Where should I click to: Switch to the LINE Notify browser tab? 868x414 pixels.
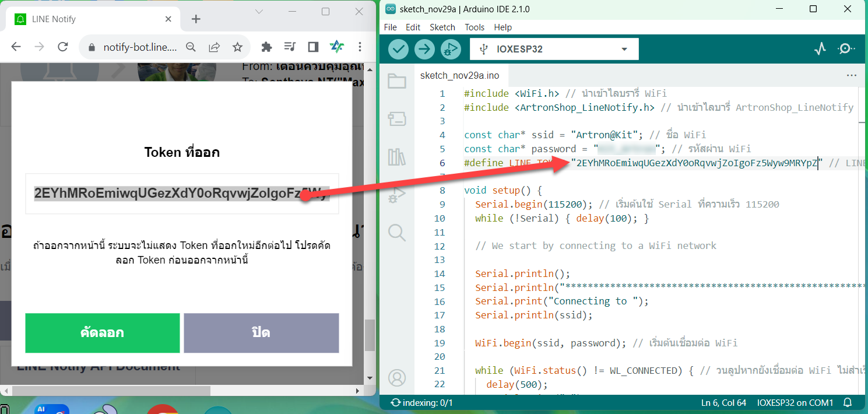click(x=93, y=19)
